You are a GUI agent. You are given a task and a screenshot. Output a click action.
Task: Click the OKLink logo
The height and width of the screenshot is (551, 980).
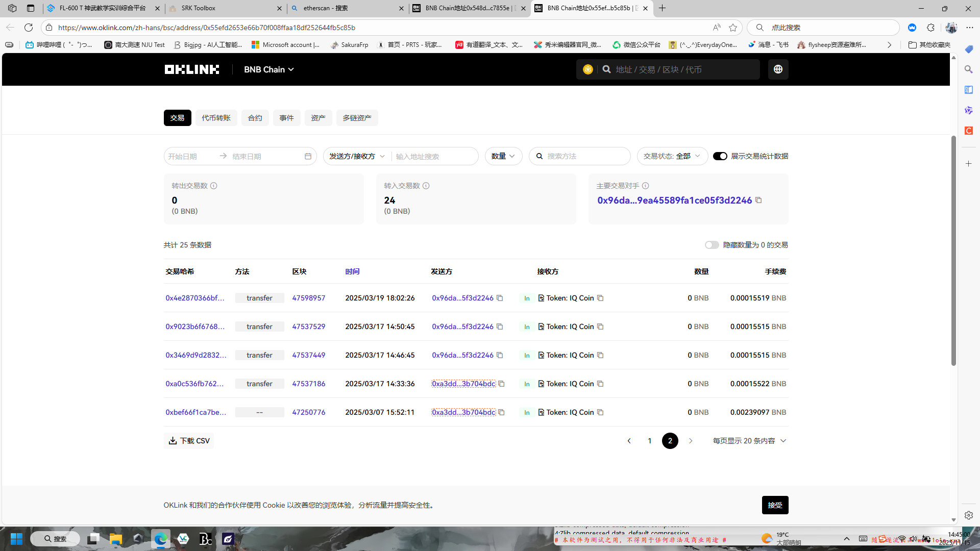click(192, 69)
